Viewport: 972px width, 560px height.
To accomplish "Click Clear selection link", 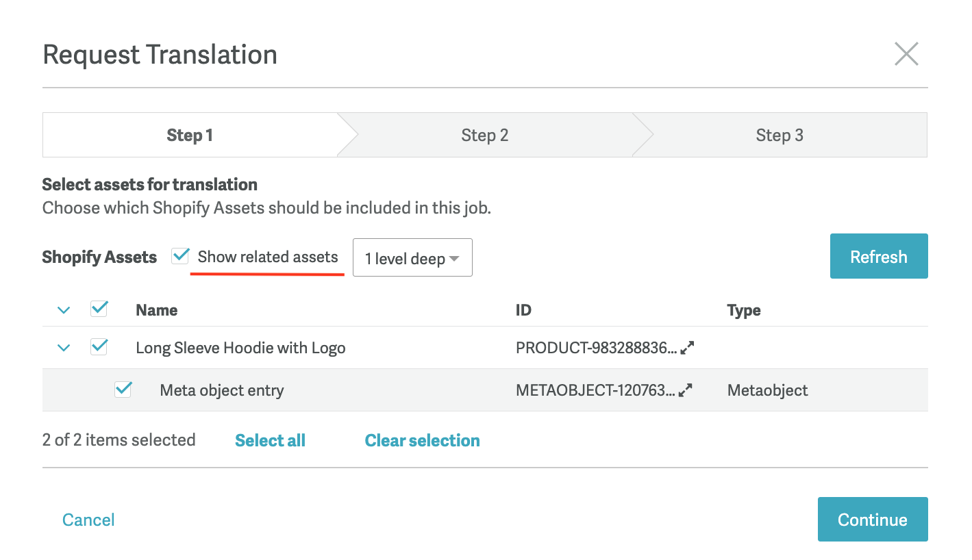I will point(422,440).
